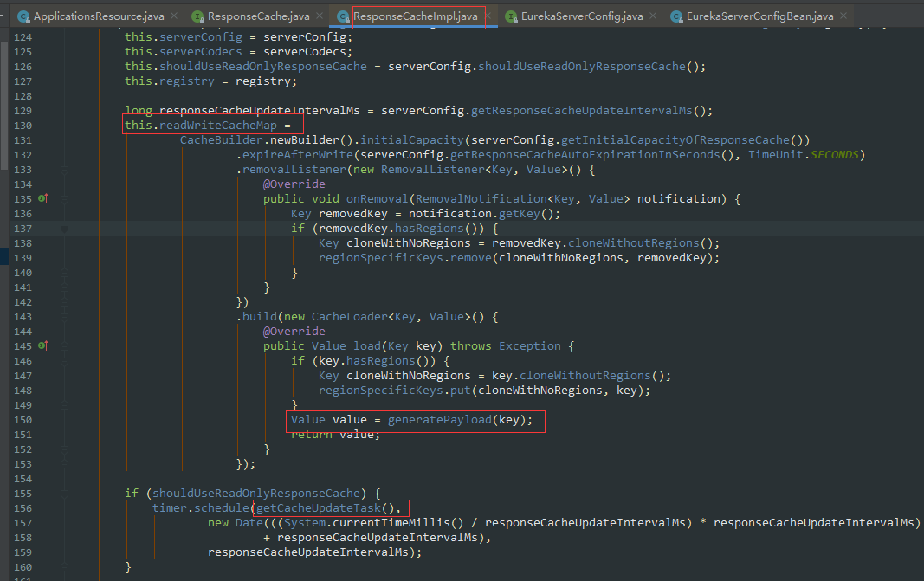Click CacheBuilder on line 131
Viewport: 924px width, 581px height.
click(x=222, y=139)
